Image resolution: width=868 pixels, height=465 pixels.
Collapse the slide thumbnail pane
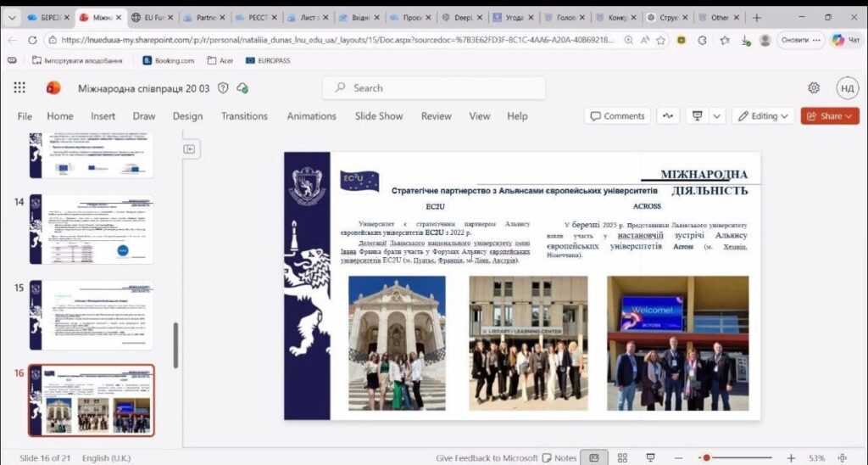[189, 148]
